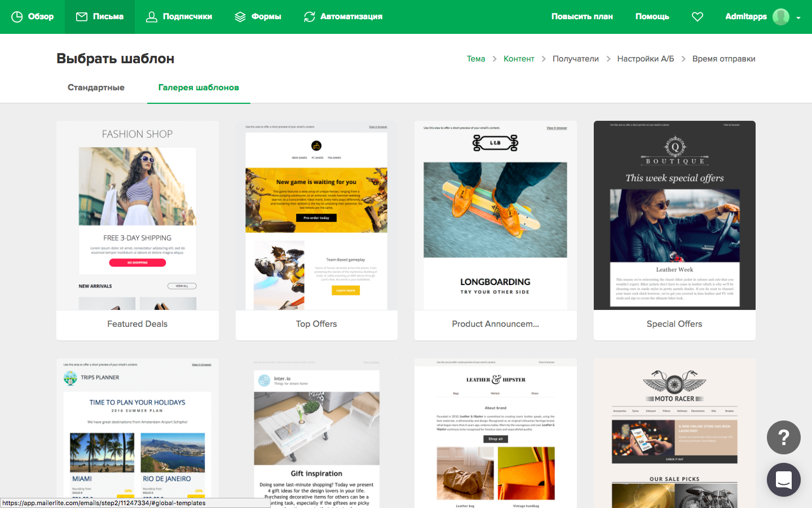The height and width of the screenshot is (508, 812).
Task: Expand the account menu arrow beside the avatar
Action: (x=798, y=19)
